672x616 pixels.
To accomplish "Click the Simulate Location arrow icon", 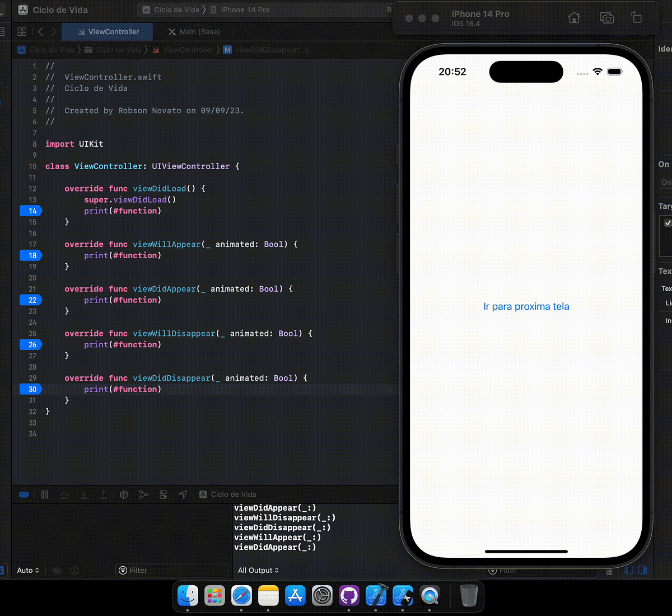I will pyautogui.click(x=183, y=494).
